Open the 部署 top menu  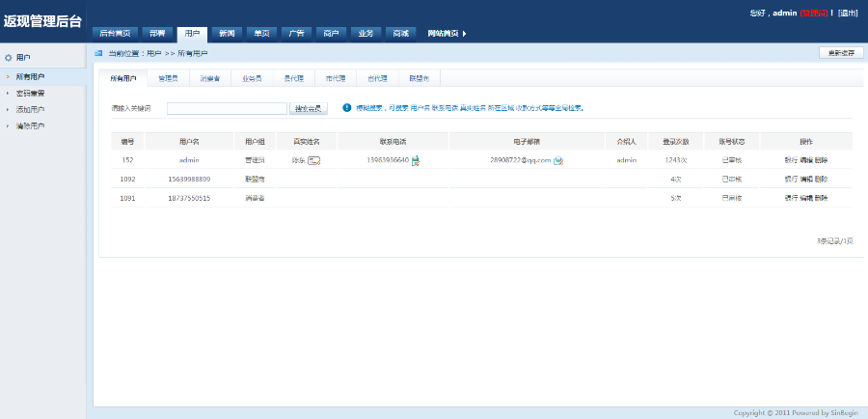pos(157,33)
